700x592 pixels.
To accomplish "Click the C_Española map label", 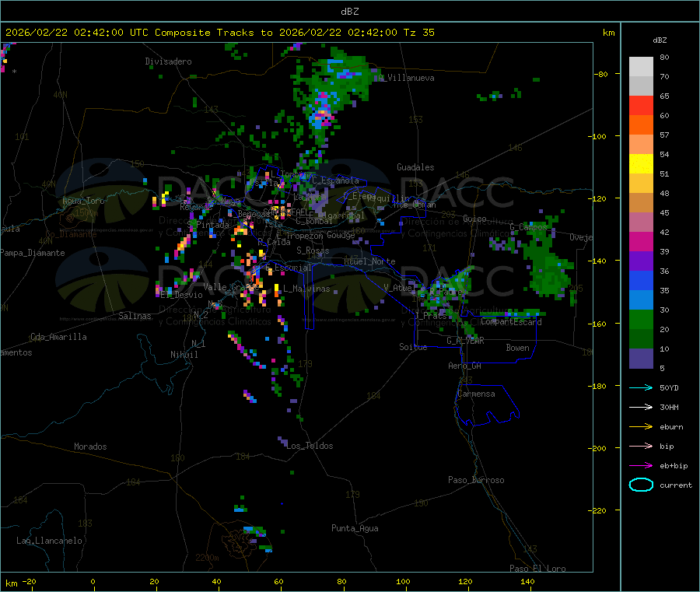I will (x=336, y=180).
